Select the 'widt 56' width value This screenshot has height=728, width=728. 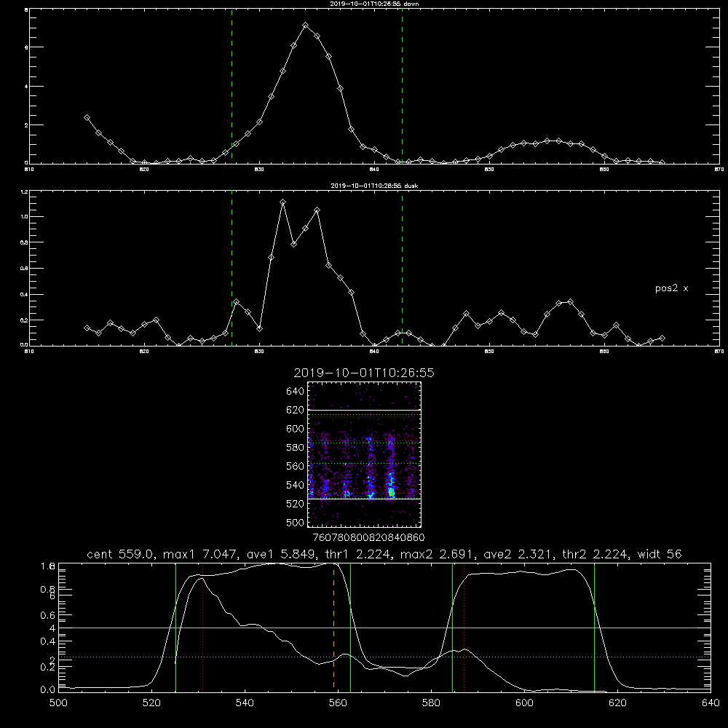point(660,554)
